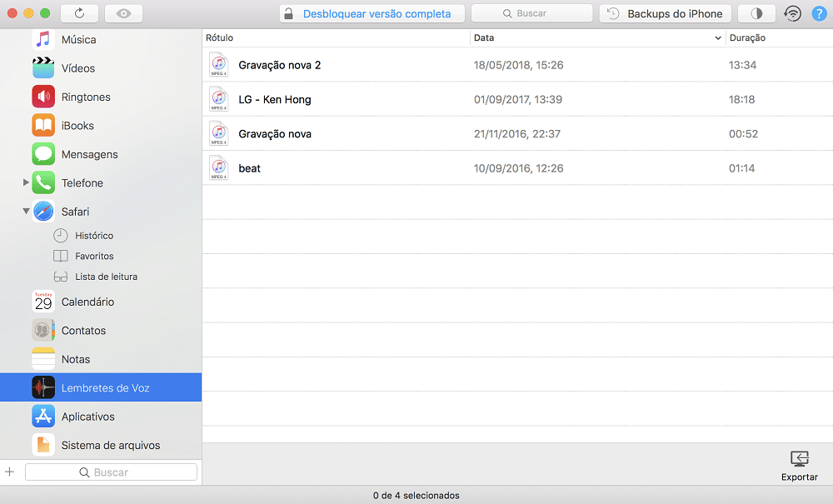
Task: Select Mensagens label in sidebar
Action: [90, 155]
